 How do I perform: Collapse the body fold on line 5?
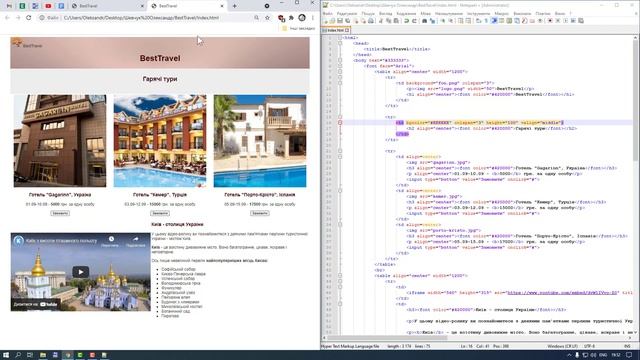tap(340, 60)
